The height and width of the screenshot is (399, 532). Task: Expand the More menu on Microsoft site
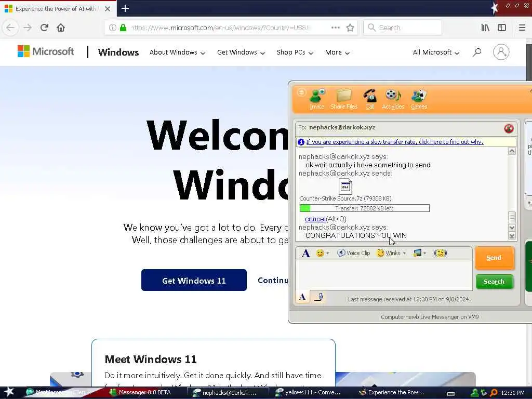(x=337, y=52)
